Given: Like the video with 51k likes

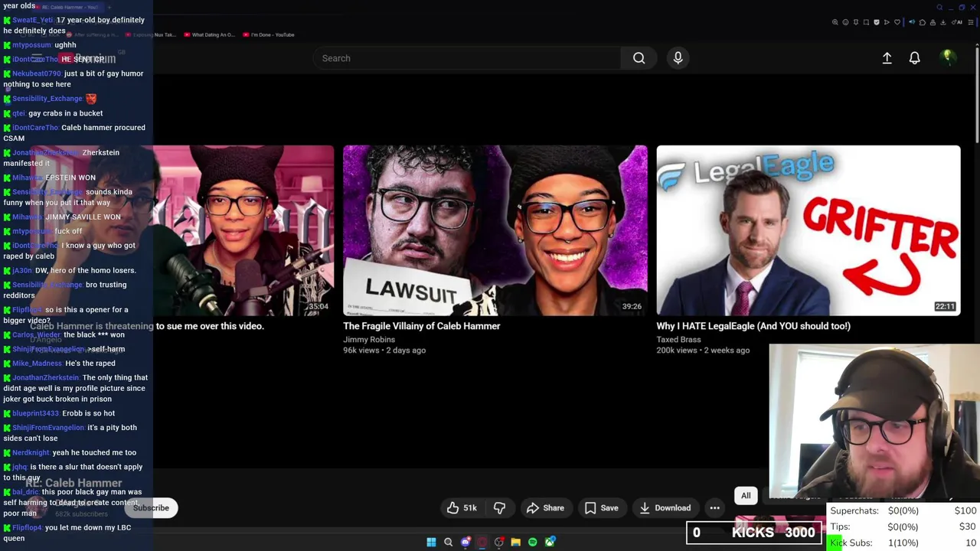Looking at the screenshot, I should tap(462, 507).
